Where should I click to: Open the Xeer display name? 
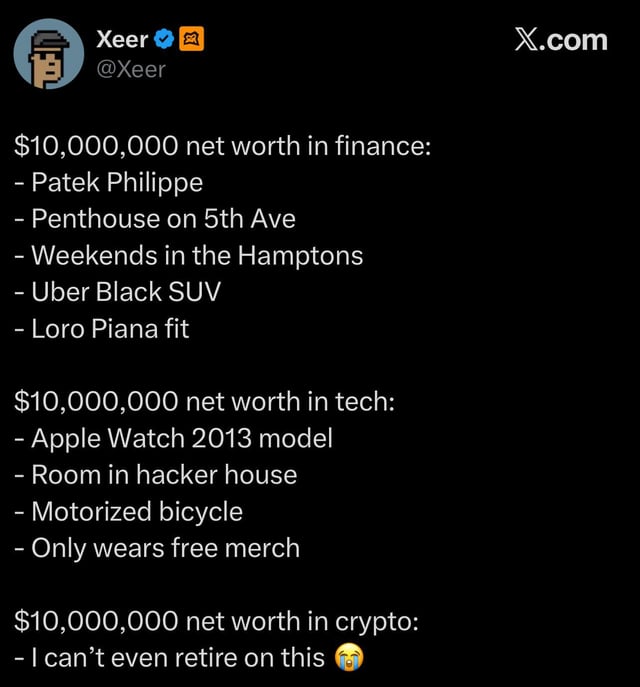coord(121,40)
